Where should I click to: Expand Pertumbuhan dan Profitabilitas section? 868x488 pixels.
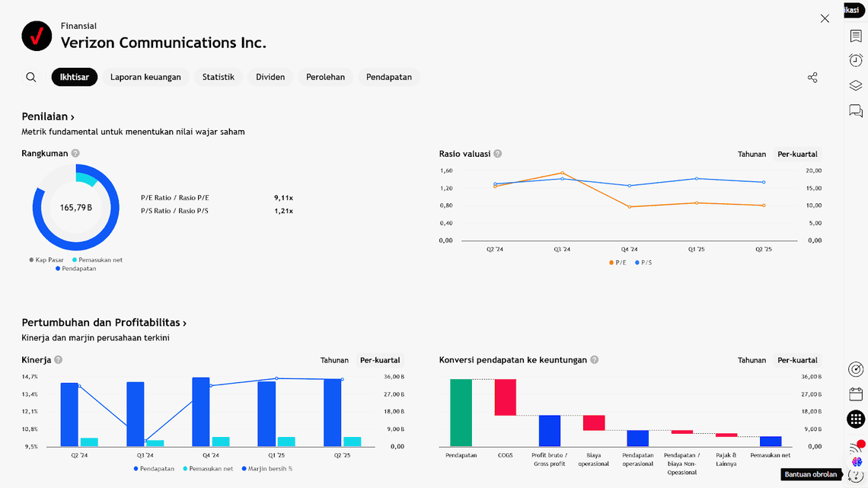[104, 323]
